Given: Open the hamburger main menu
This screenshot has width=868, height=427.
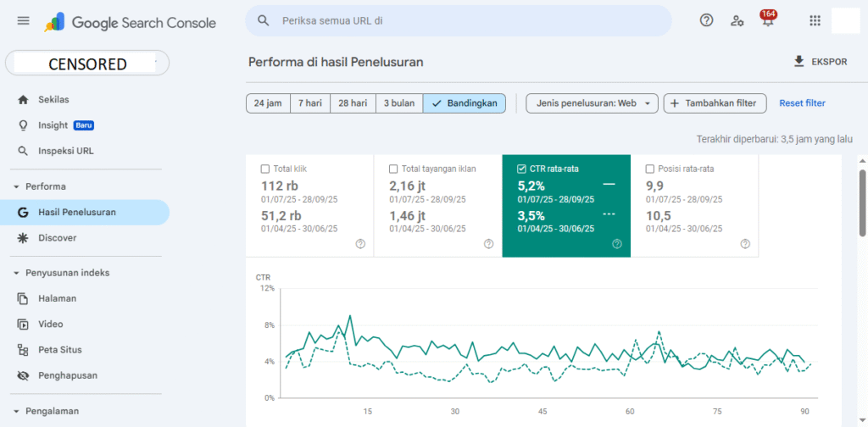Looking at the screenshot, I should click(23, 21).
